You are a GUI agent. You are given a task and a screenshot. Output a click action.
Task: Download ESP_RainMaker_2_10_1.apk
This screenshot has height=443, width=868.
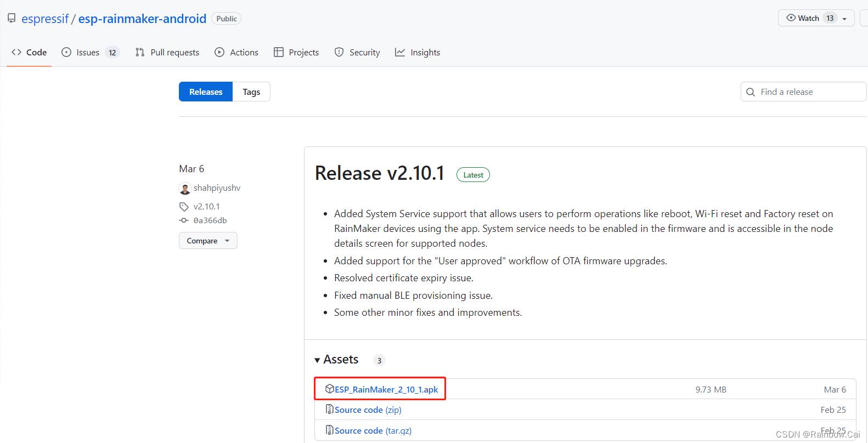tap(386, 389)
